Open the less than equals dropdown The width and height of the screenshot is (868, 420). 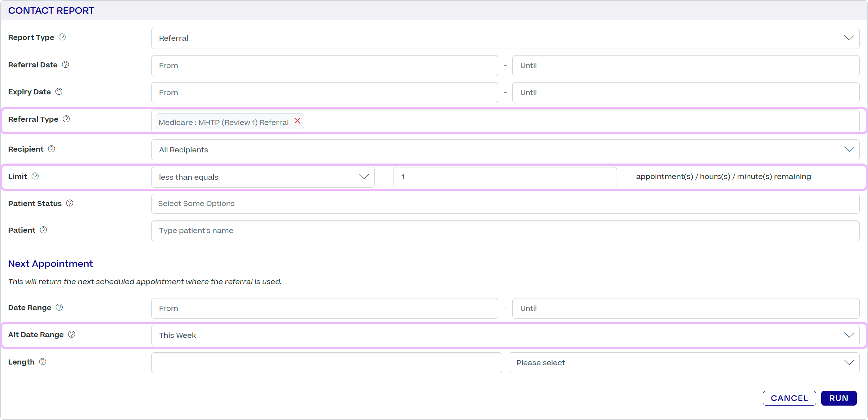[x=262, y=177]
